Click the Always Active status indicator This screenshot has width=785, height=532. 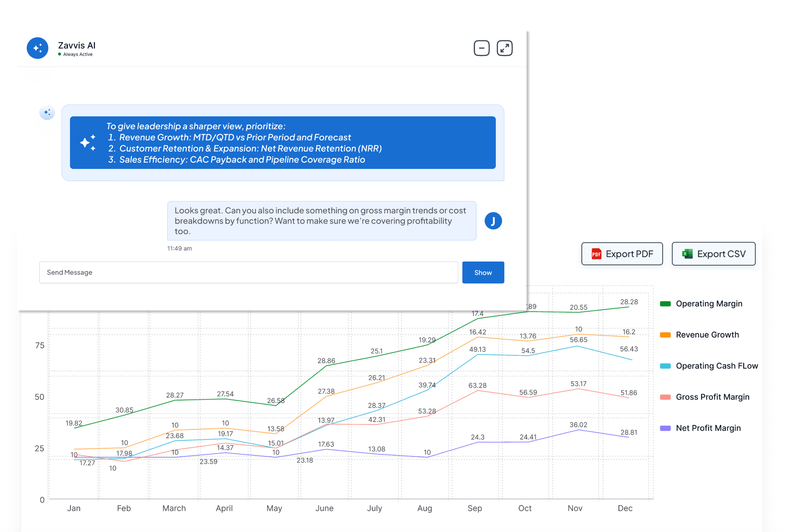(x=76, y=54)
